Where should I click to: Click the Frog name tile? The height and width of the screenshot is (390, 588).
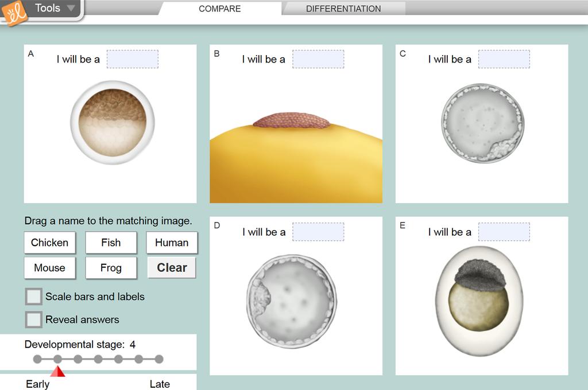pyautogui.click(x=111, y=268)
